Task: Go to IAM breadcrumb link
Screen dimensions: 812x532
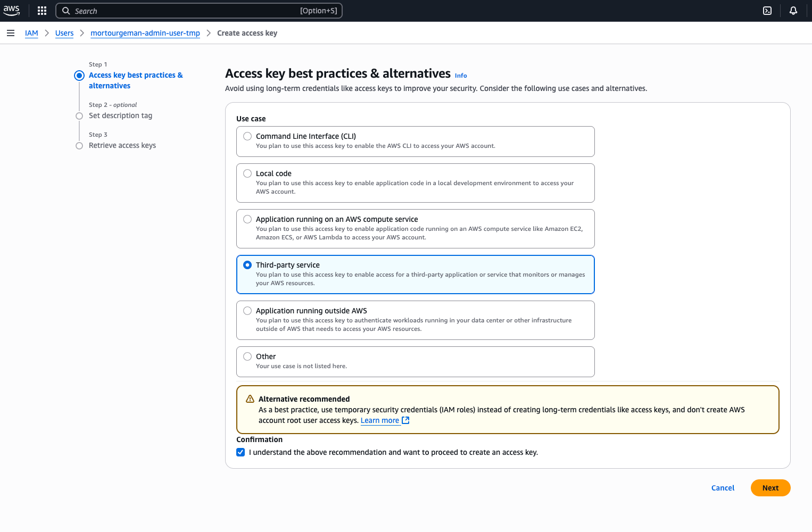Action: tap(31, 33)
